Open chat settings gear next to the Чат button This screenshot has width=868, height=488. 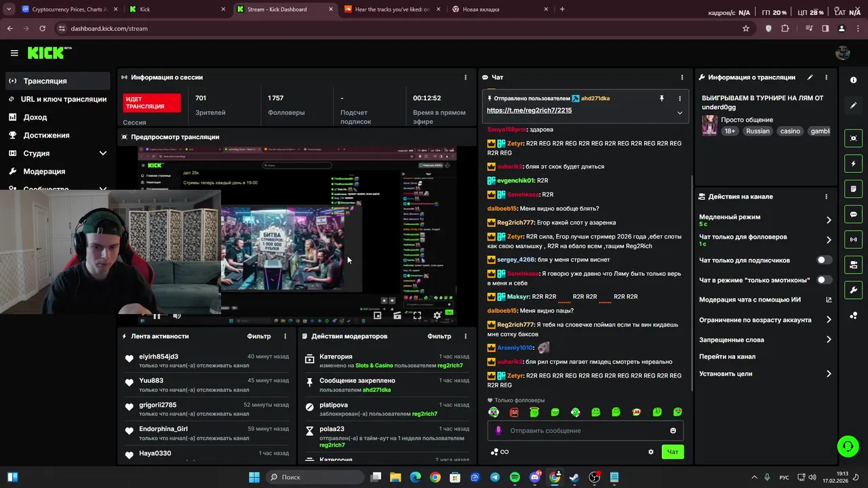tap(651, 452)
